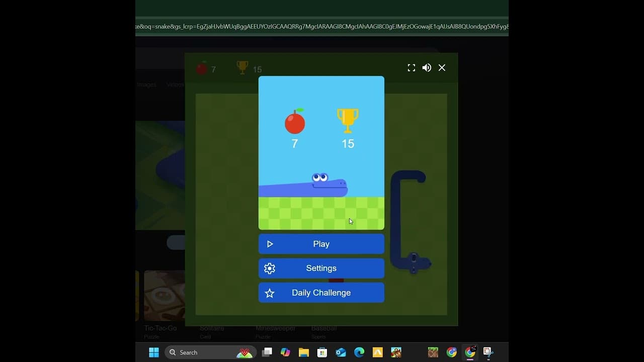
Task: Click the gold trophy high-score icon in the card
Action: click(348, 121)
